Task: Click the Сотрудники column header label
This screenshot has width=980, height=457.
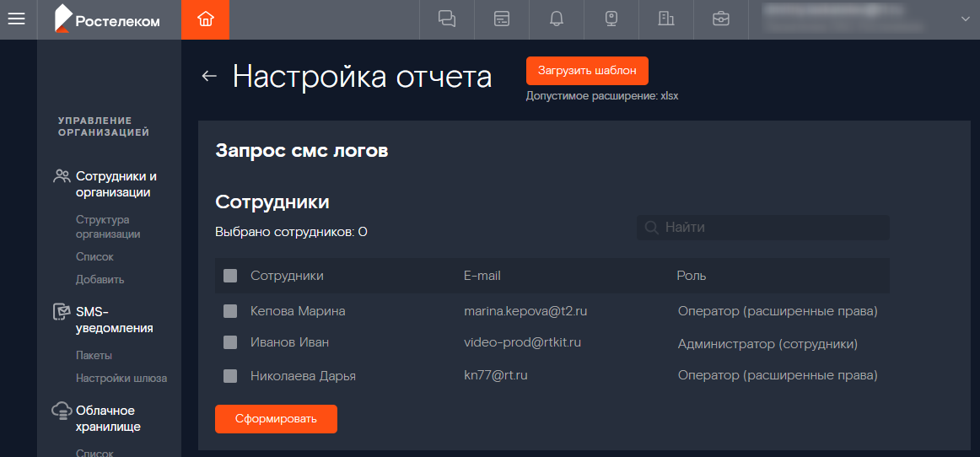Action: pos(287,276)
